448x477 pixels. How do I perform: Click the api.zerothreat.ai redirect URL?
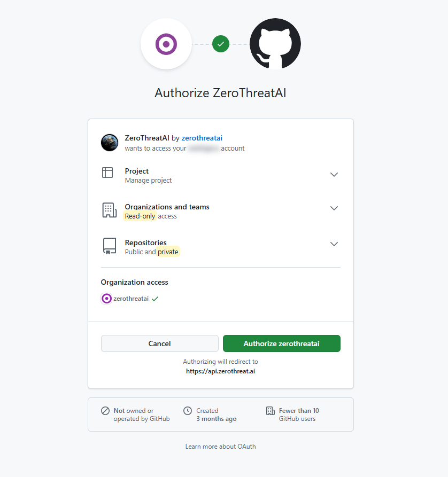tap(220, 371)
